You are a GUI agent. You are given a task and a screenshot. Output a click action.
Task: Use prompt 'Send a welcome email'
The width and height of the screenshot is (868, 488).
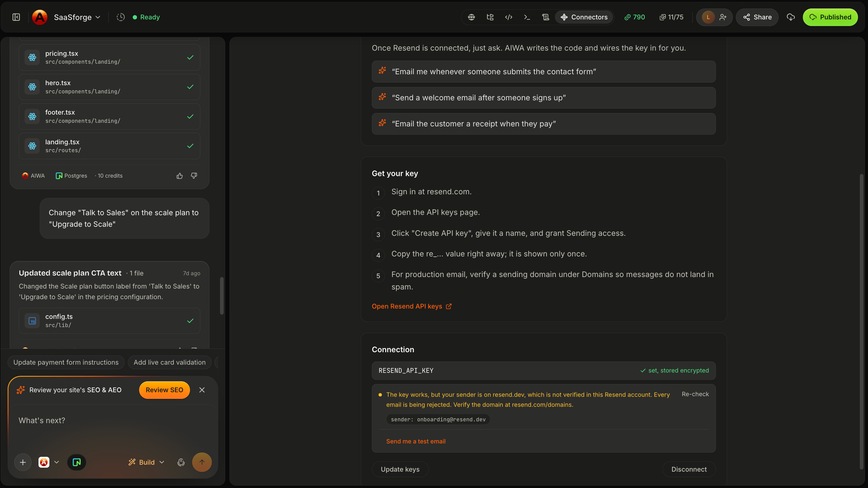543,98
